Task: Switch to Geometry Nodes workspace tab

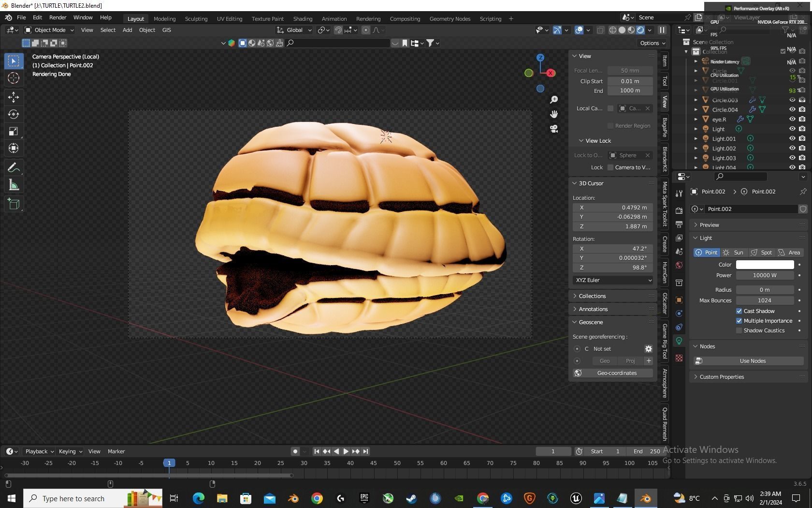Action: (449, 19)
